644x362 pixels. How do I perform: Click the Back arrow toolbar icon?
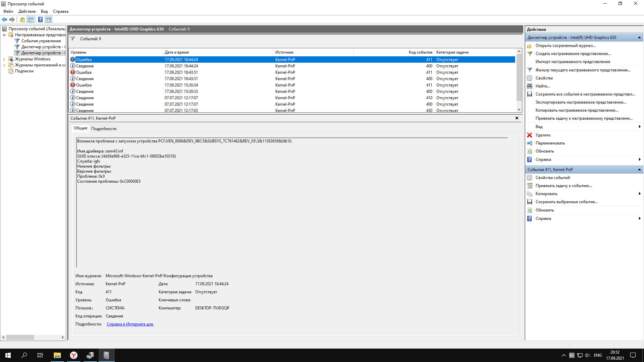4,19
